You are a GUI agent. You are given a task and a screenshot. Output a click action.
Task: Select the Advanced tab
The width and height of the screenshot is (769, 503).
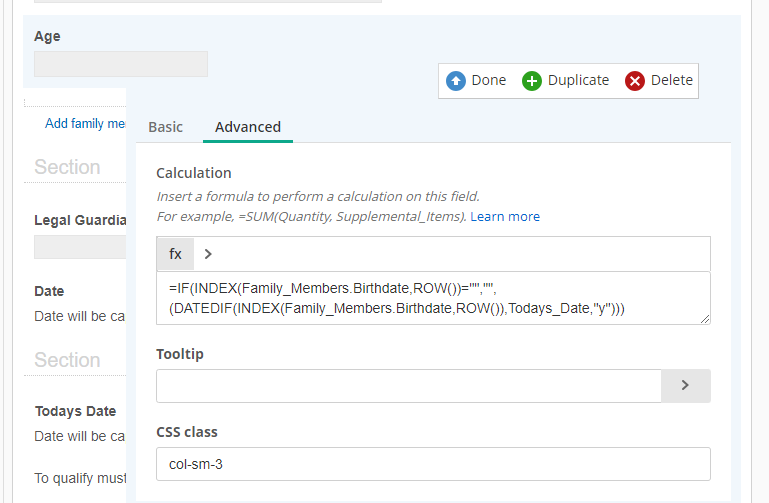coord(248,127)
